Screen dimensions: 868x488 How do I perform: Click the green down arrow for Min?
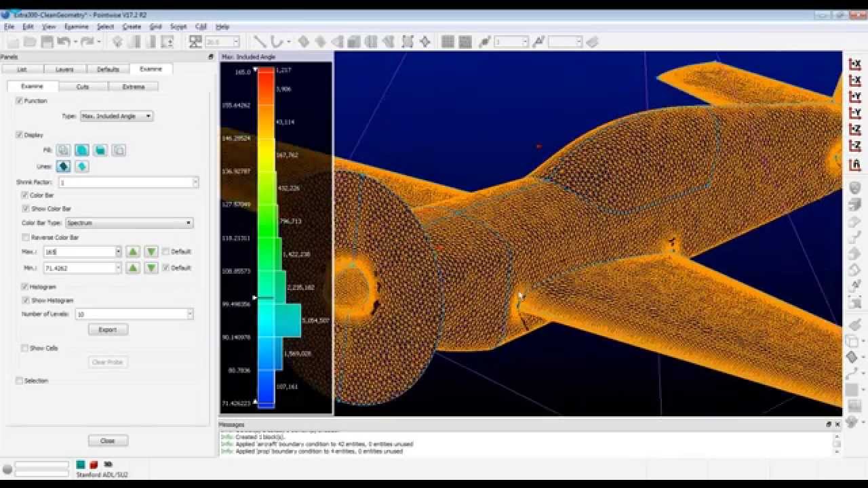click(151, 268)
